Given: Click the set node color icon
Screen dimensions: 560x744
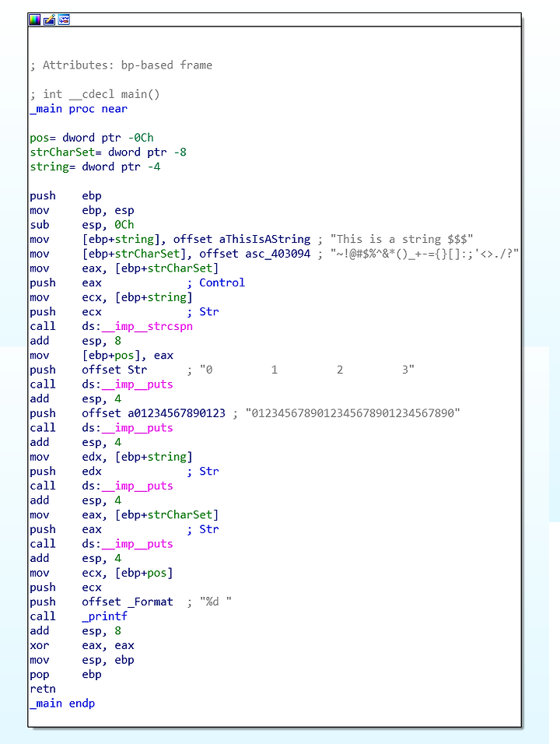Looking at the screenshot, I should 35,19.
